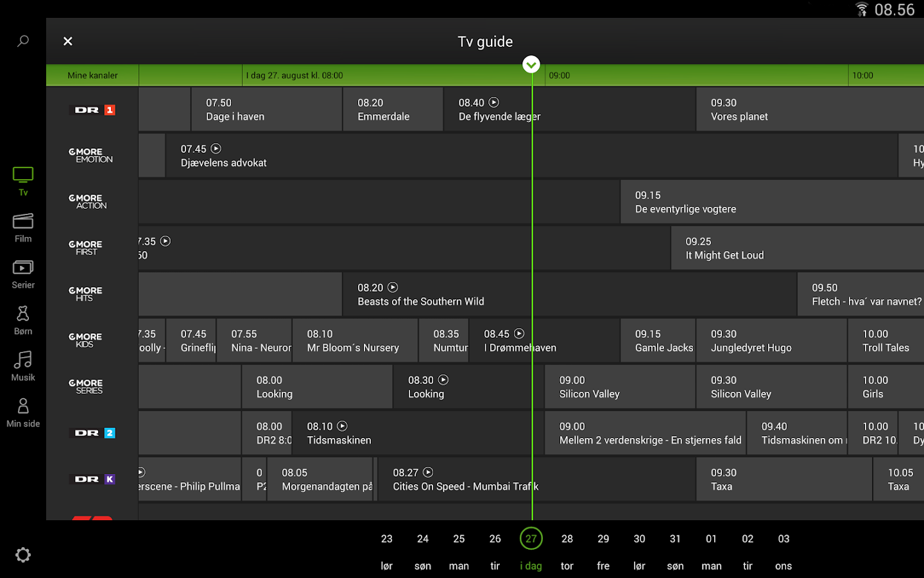
Task: Click the play icon on Tidsmaskinen
Action: 342,426
